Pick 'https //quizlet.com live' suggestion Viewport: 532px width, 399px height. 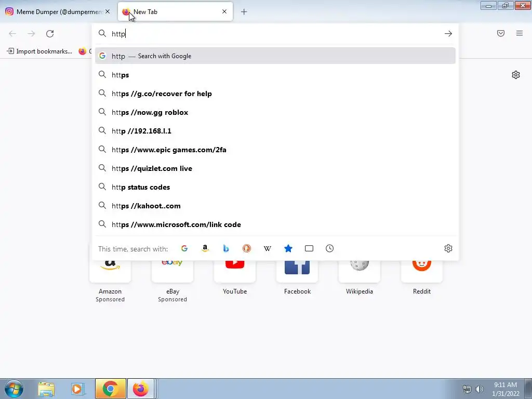pyautogui.click(x=275, y=168)
